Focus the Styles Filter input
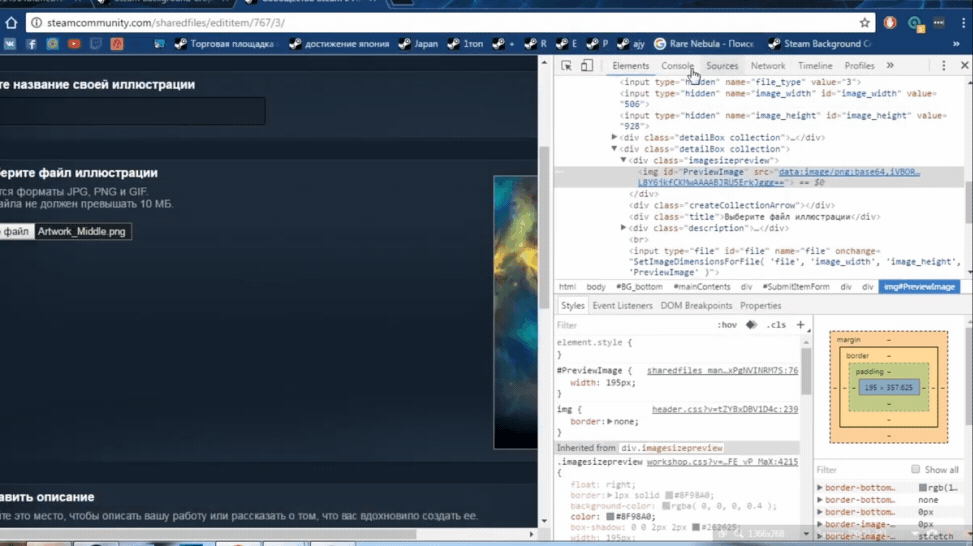 (x=633, y=325)
